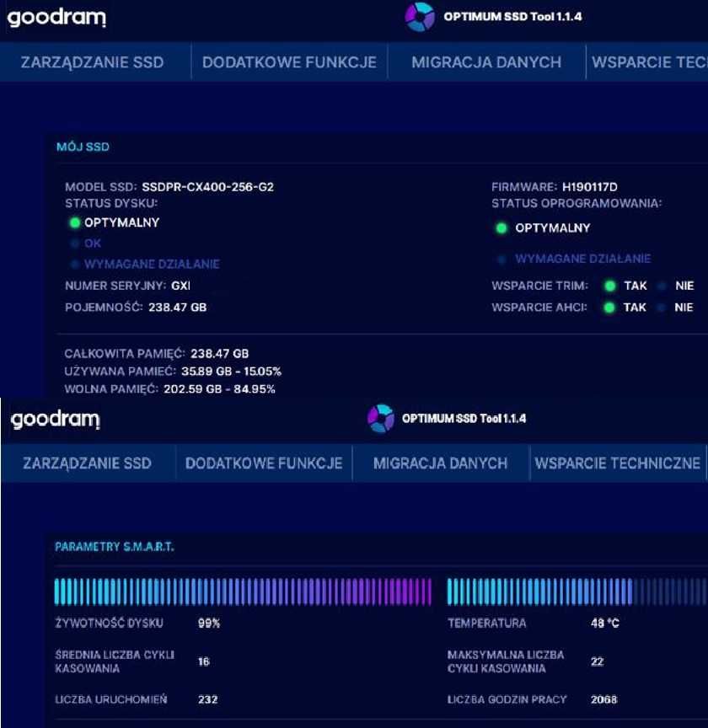Viewport: 708px width, 728px height.
Task: Open Zarządzanie SSD tab in the bottom window
Action: pyautogui.click(x=88, y=463)
